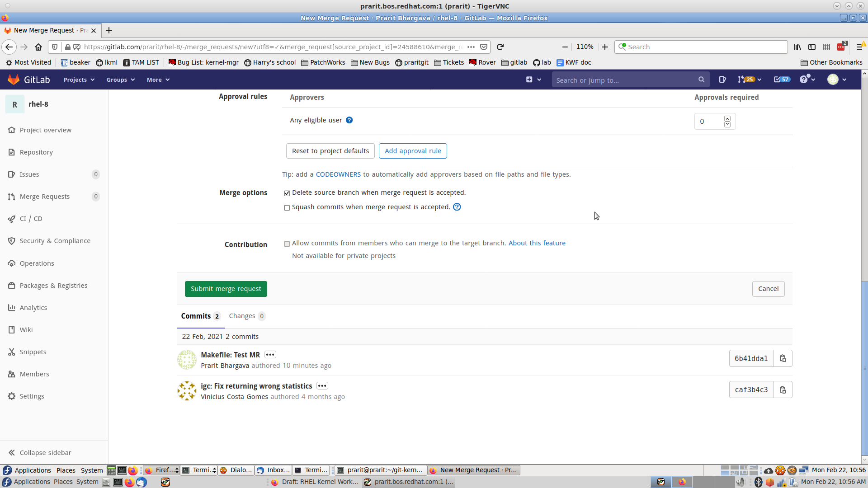
Task: Enable Squash commits when merge request accepted
Action: click(287, 208)
